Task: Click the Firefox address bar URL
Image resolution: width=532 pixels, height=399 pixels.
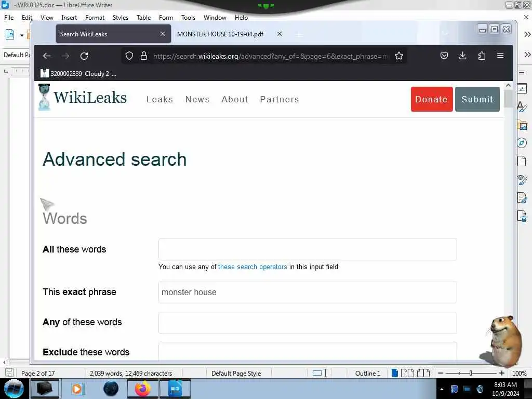Action: pyautogui.click(x=271, y=56)
